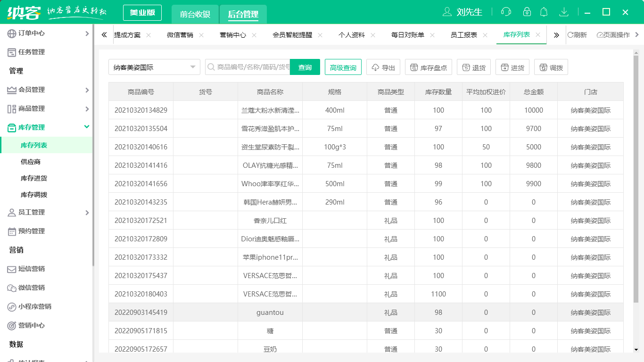Image resolution: width=644 pixels, height=362 pixels.
Task: Click the 退货 return button
Action: [474, 67]
